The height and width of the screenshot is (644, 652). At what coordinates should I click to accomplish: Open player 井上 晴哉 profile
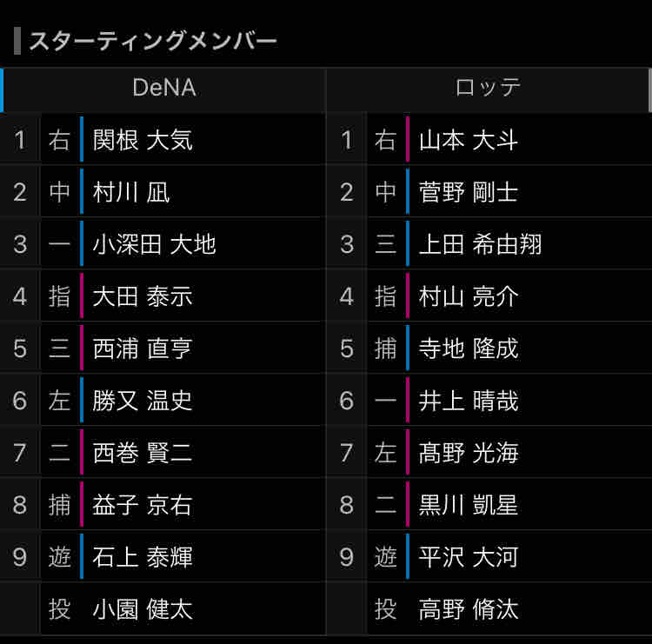469,401
